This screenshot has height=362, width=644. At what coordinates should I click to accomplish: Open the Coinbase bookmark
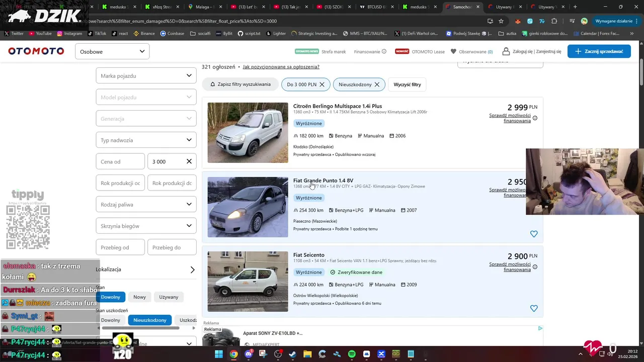(172, 33)
